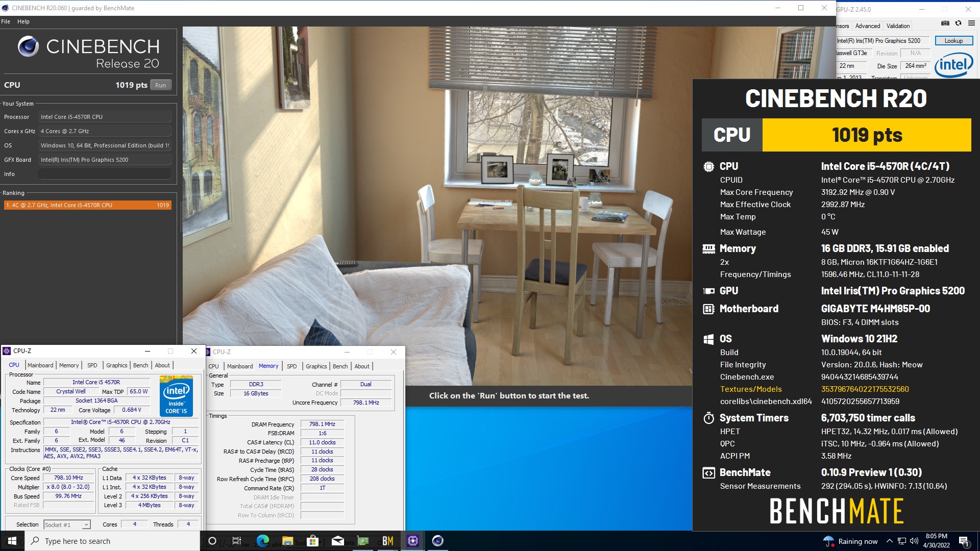Click the Textures/Models hash in BenchMate

[865, 389]
